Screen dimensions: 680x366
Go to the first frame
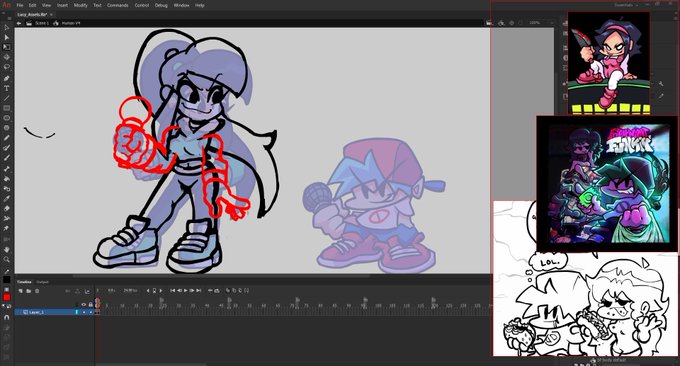[173, 290]
